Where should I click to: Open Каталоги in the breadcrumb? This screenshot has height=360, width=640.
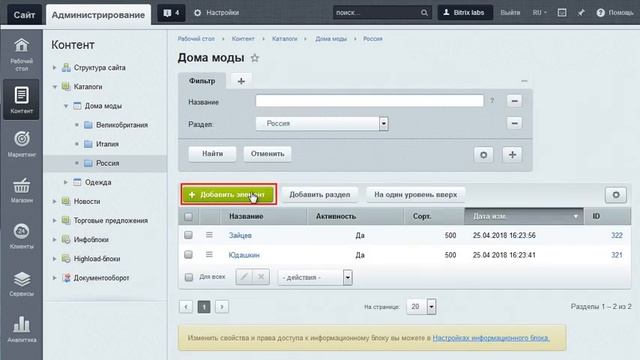(x=284, y=39)
